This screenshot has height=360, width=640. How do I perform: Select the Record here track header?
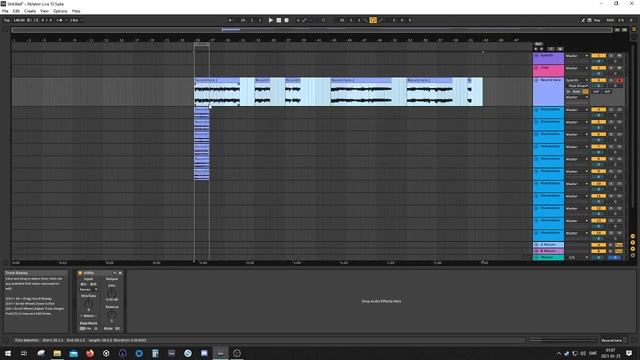tap(548, 92)
